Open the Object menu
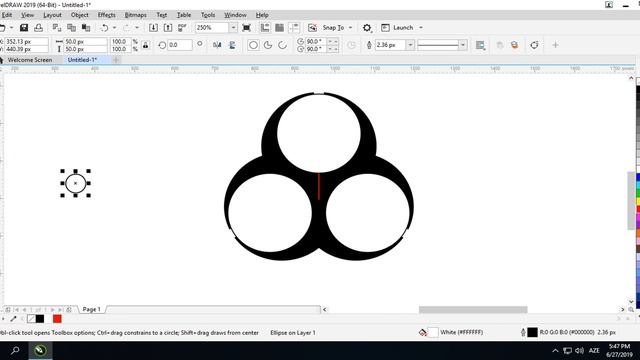The image size is (640, 360). click(x=80, y=15)
